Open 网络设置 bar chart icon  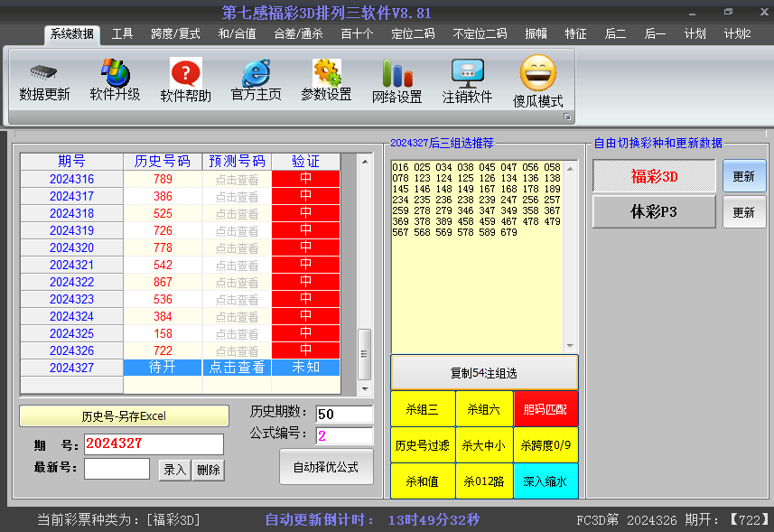(x=396, y=73)
